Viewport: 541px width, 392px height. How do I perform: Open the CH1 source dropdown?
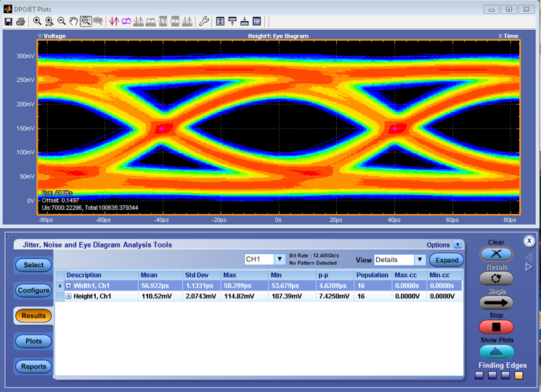(x=280, y=259)
